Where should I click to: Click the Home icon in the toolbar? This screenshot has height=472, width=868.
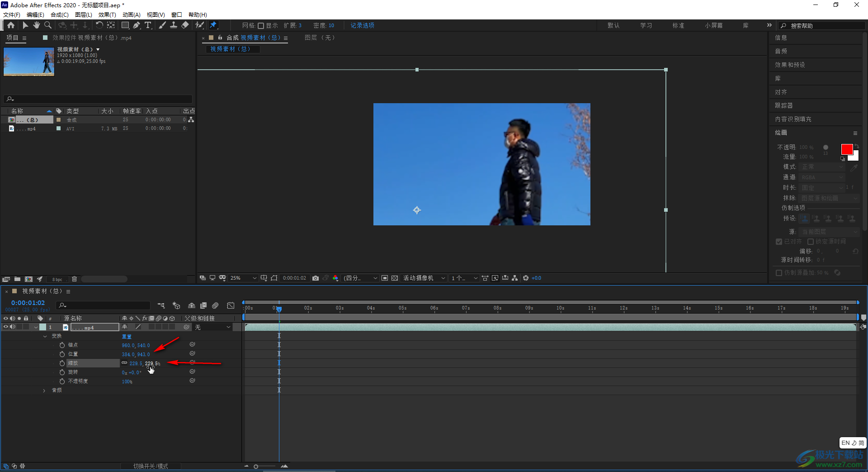[11, 25]
